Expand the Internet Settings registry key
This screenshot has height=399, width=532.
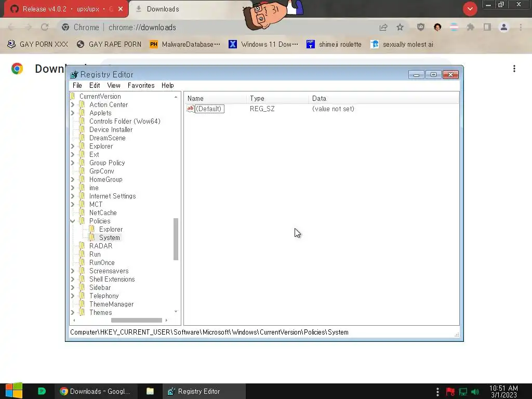[73, 196]
